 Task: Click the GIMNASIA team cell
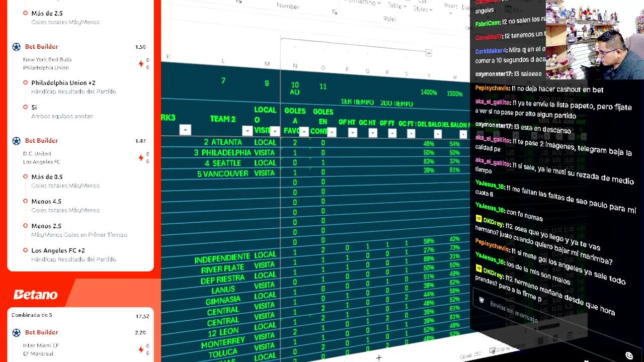point(223,301)
